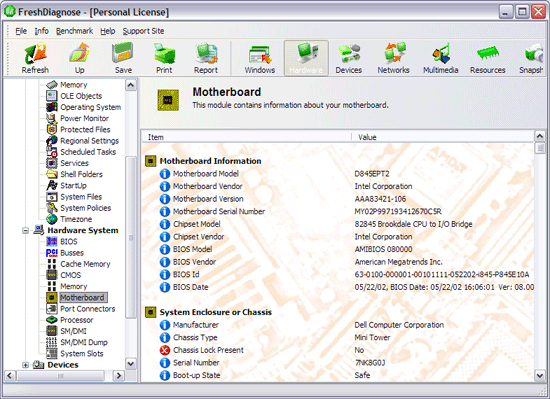Select the Multimedia category icon
Image resolution: width=550 pixels, height=399 pixels.
(x=441, y=58)
